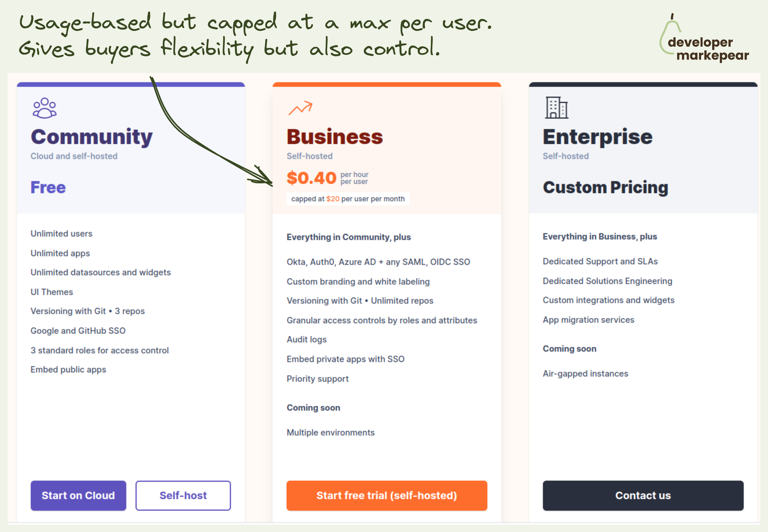This screenshot has height=532, width=768.
Task: Click the $0.40 per hour price
Action: pyautogui.click(x=327, y=178)
